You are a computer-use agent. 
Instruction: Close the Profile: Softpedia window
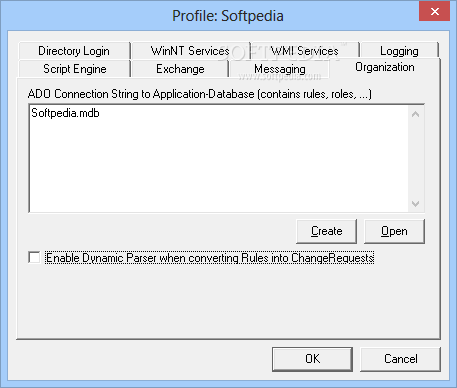(x=434, y=12)
